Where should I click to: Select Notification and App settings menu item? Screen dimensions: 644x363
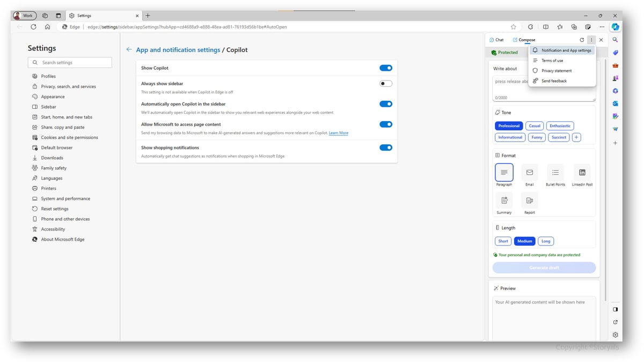click(562, 50)
